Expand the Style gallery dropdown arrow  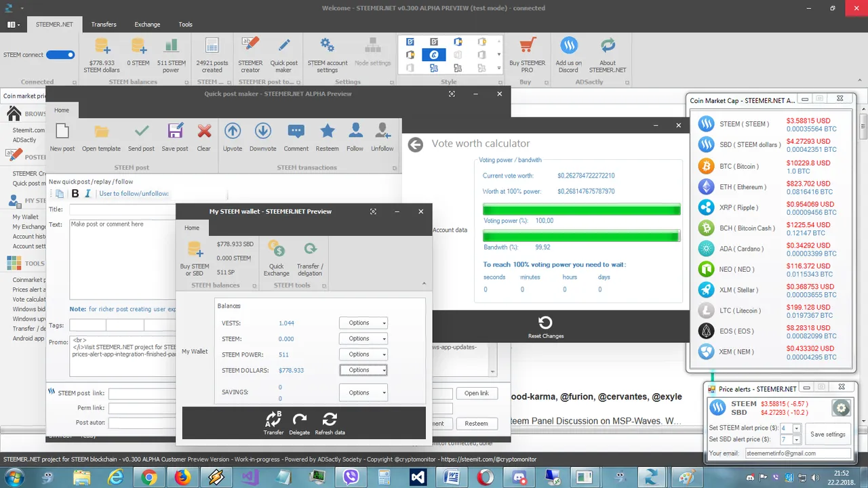[x=499, y=67]
